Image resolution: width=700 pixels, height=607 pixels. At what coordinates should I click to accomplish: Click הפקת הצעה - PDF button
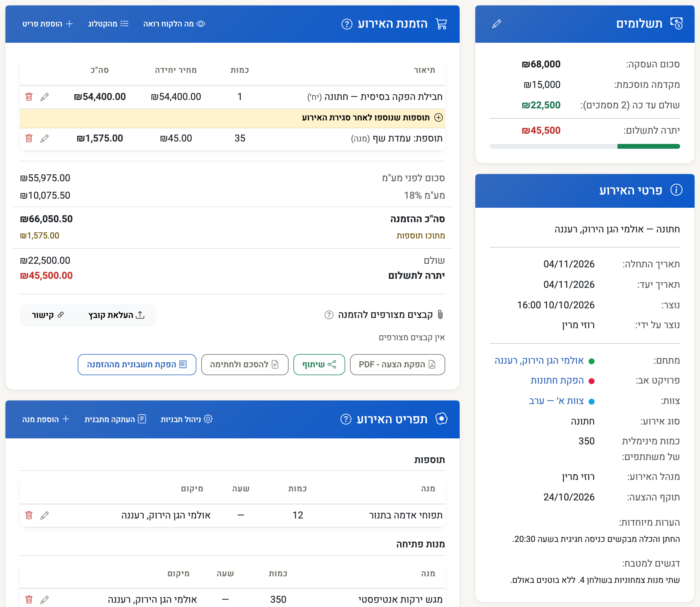coord(397,364)
